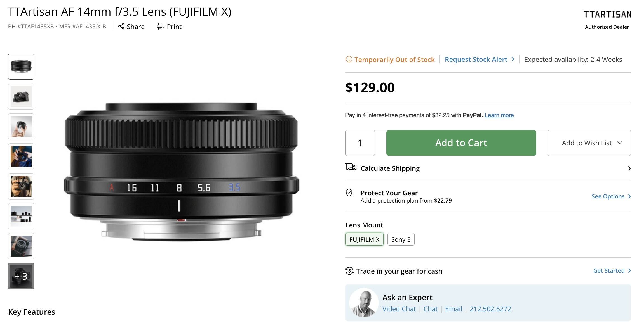This screenshot has height=323, width=644.
Task: Click the Temporarily Out of Stock info icon
Action: tap(349, 59)
